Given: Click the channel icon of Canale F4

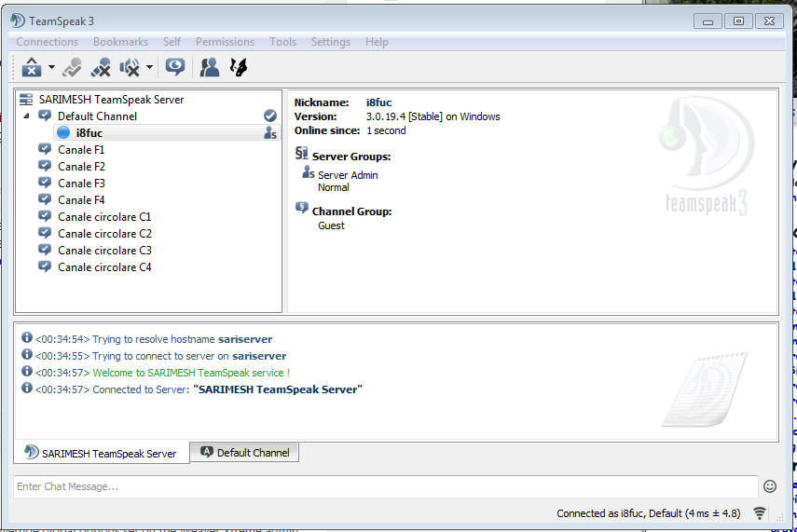Looking at the screenshot, I should (x=45, y=199).
